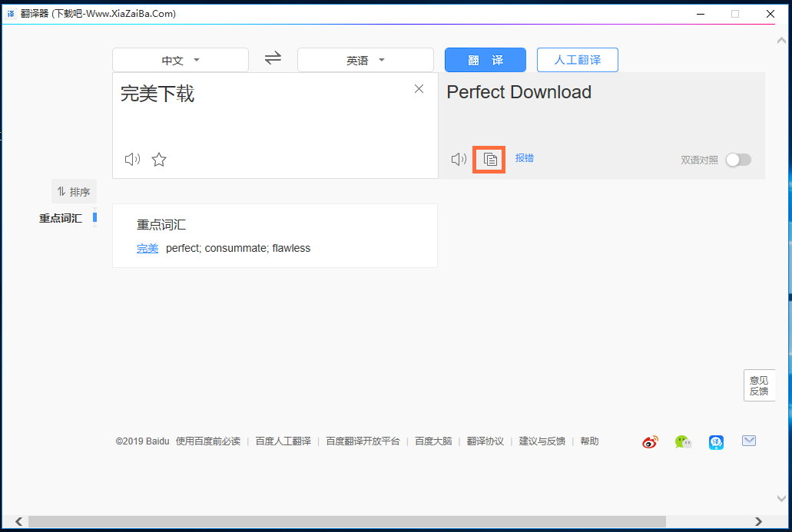Pronounce the source text aloud

[131, 159]
